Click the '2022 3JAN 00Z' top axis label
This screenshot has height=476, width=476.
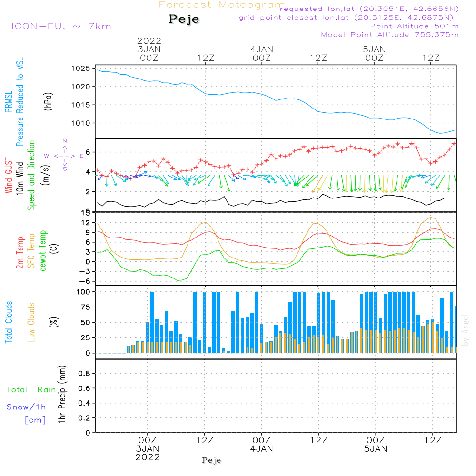tap(149, 49)
